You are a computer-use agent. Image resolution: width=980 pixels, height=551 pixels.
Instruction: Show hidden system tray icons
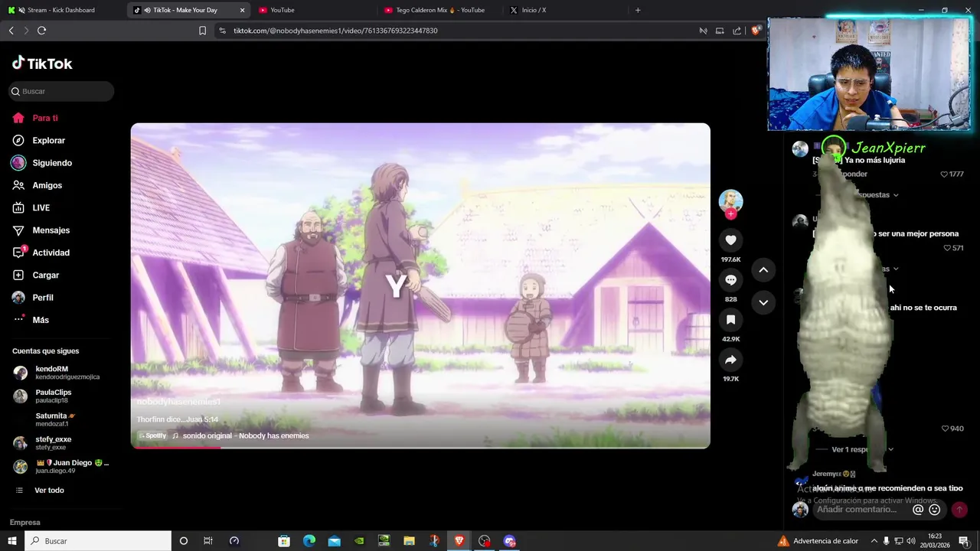[x=873, y=541]
